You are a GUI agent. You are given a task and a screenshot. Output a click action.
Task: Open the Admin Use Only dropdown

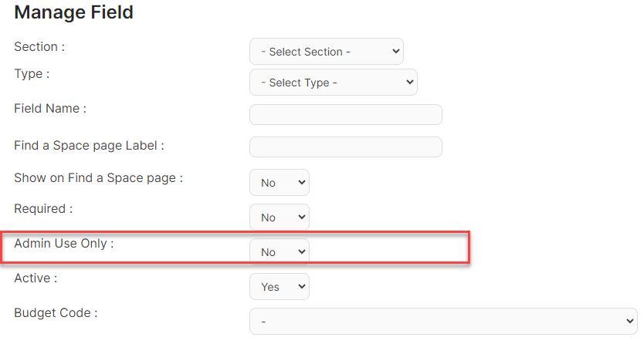[280, 251]
